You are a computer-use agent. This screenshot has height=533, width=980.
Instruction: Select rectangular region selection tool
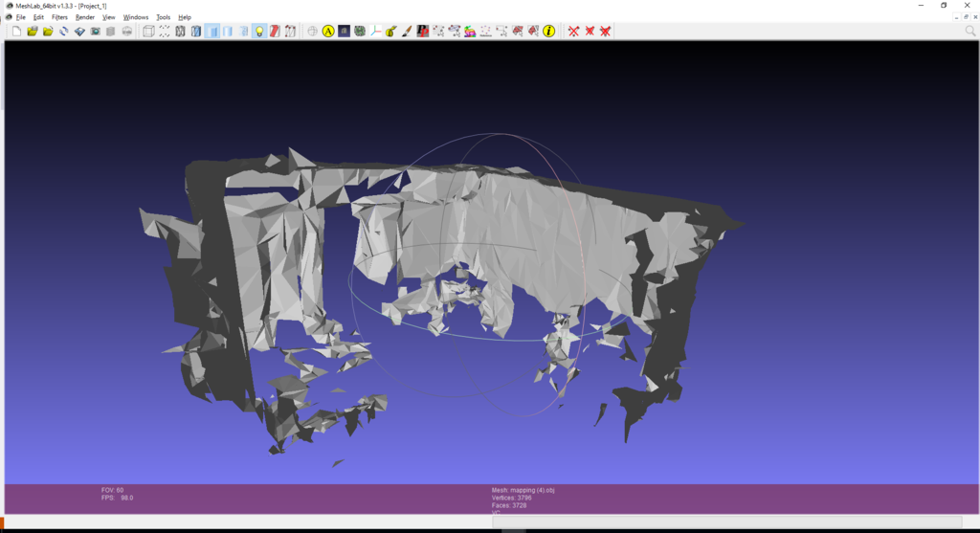501,32
